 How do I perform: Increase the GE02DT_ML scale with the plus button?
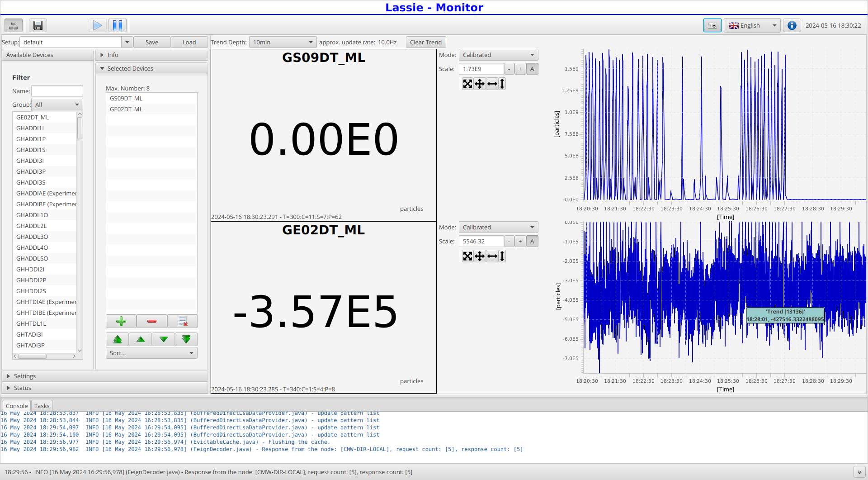coord(520,241)
